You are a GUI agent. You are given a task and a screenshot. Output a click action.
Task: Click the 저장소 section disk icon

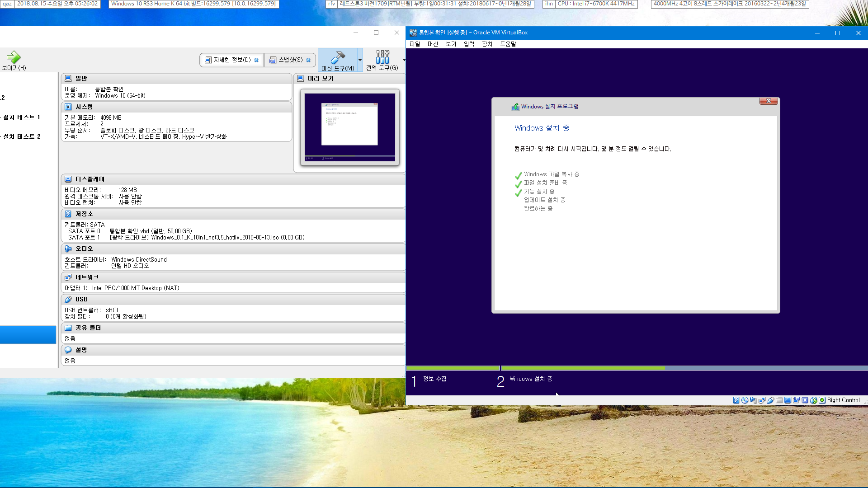68,214
